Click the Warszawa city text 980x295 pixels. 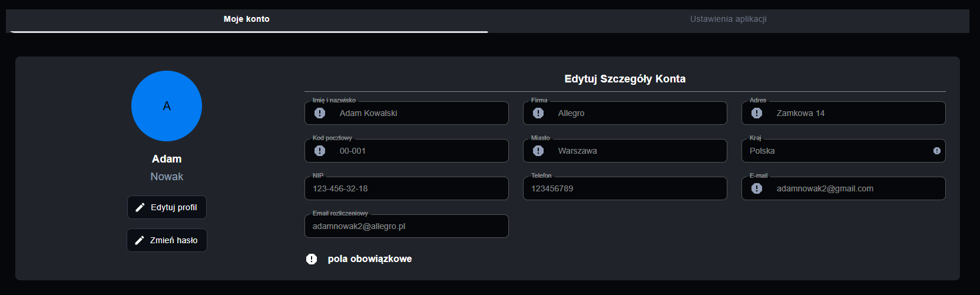tap(577, 151)
